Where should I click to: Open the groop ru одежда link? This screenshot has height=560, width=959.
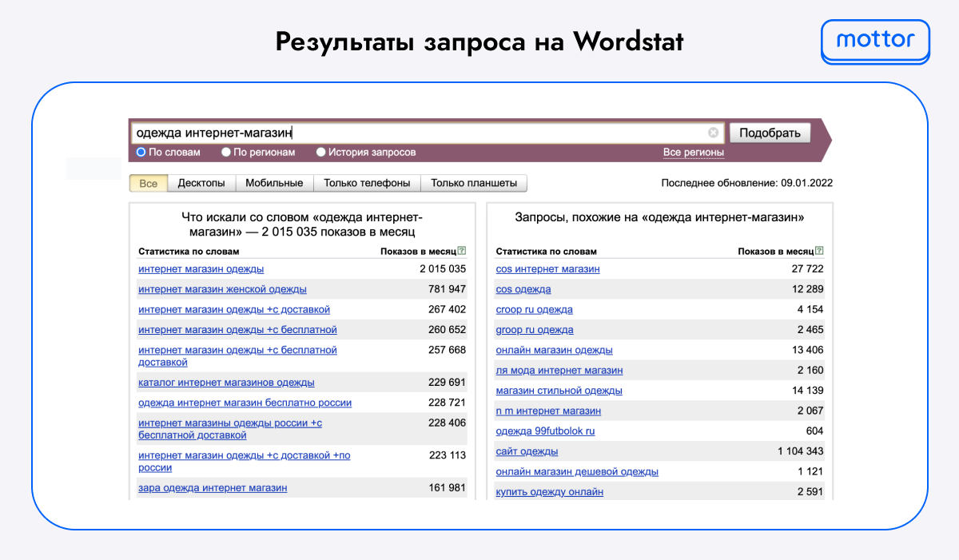pos(535,330)
